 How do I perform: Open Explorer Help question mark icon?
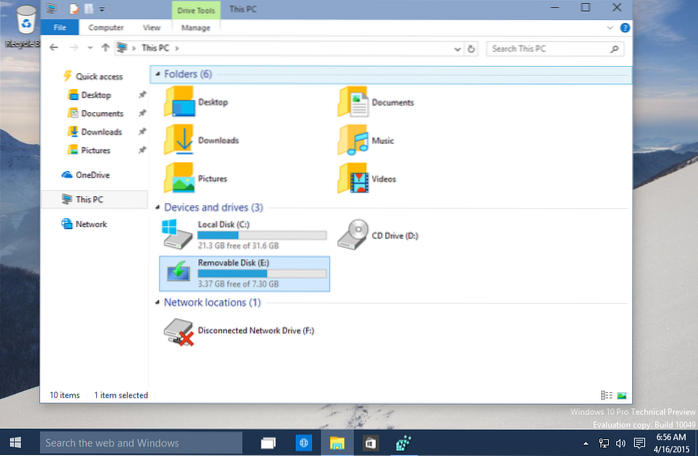625,28
